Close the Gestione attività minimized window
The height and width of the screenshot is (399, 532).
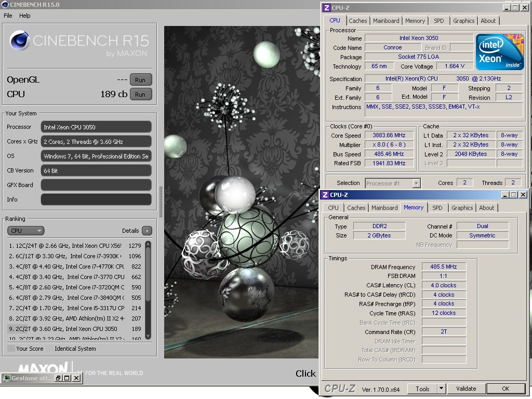[77, 378]
